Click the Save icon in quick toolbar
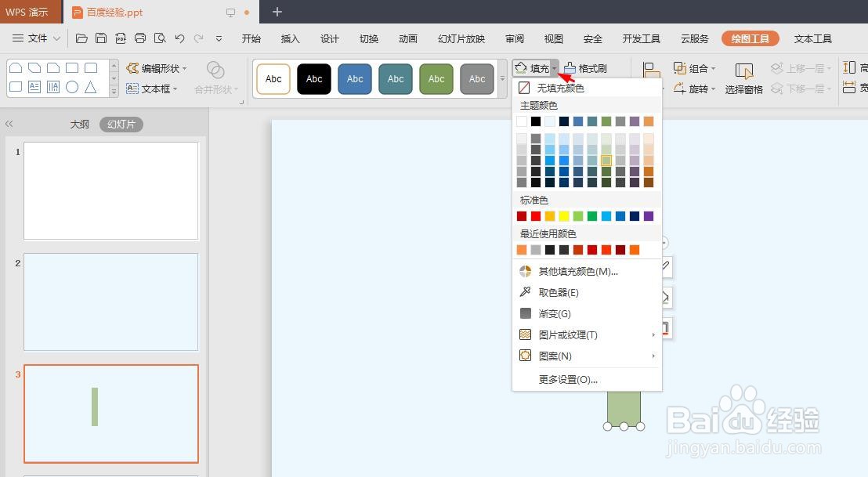The height and width of the screenshot is (477, 868). [101, 38]
